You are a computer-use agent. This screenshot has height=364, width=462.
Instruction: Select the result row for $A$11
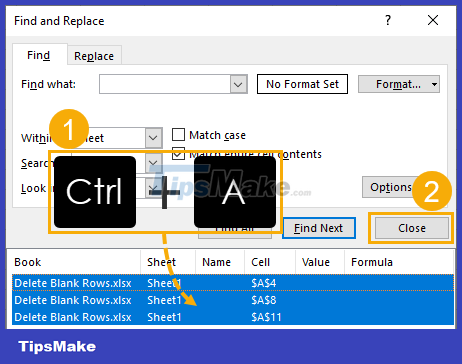[x=233, y=317]
